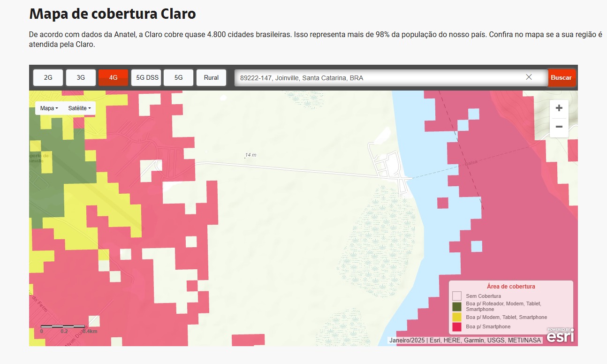This screenshot has height=364, width=607.
Task: Click the Sem Cobertura legend swatch
Action: [456, 296]
